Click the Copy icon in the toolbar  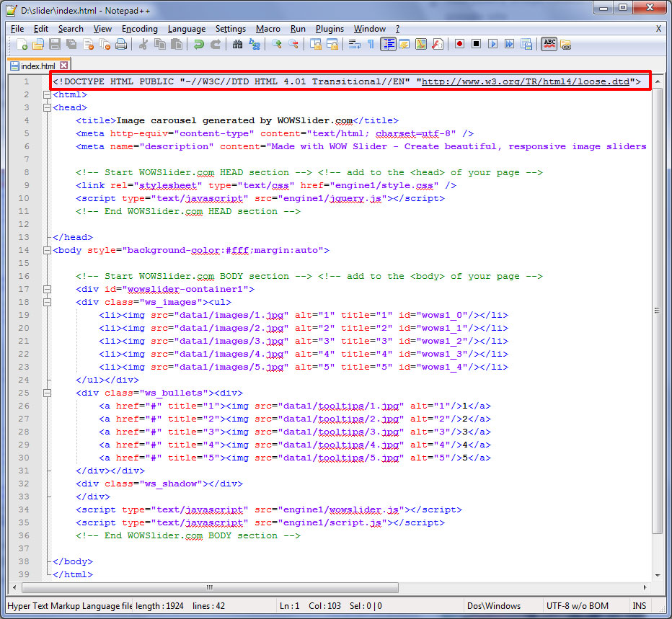[160, 44]
